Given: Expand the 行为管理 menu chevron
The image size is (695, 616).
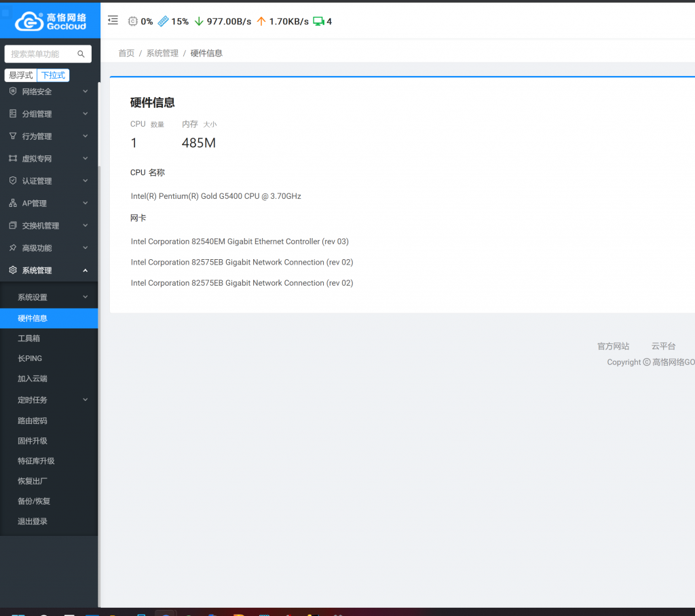Looking at the screenshot, I should [85, 136].
